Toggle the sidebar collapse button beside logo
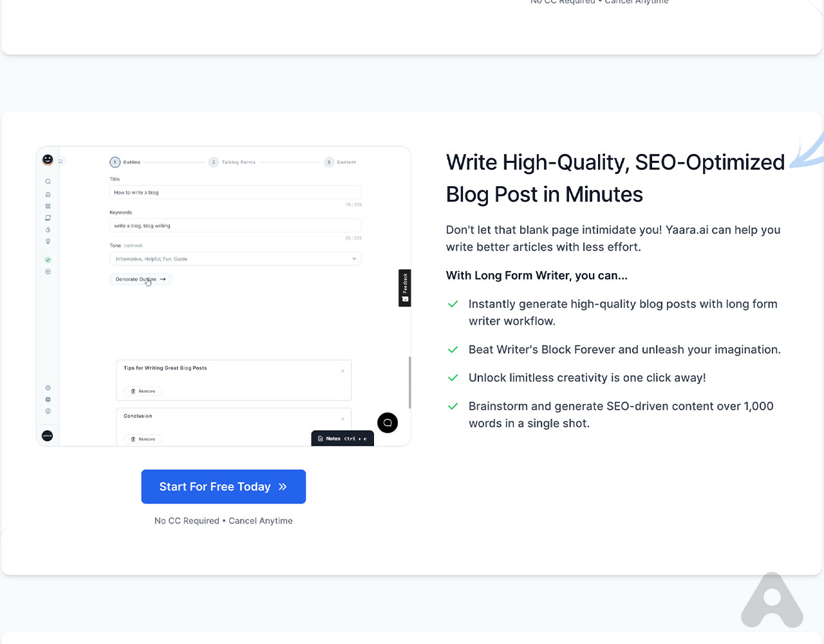 [x=61, y=162]
